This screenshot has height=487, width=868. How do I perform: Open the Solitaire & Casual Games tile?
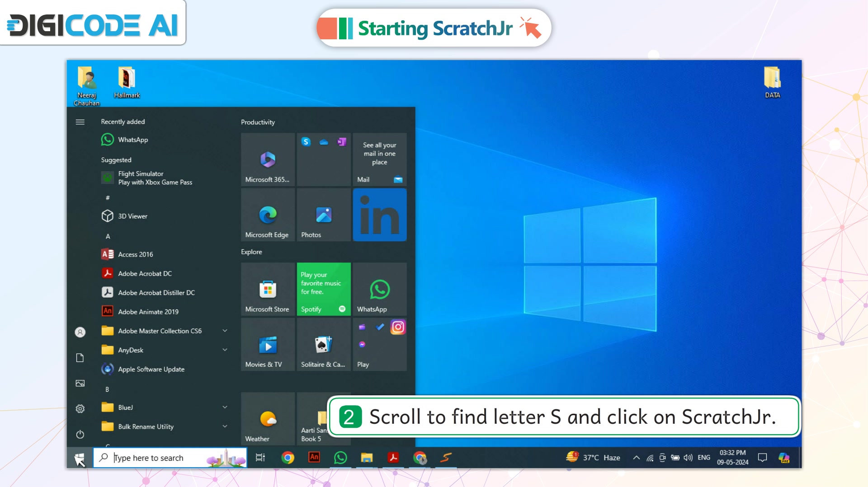[x=324, y=345]
